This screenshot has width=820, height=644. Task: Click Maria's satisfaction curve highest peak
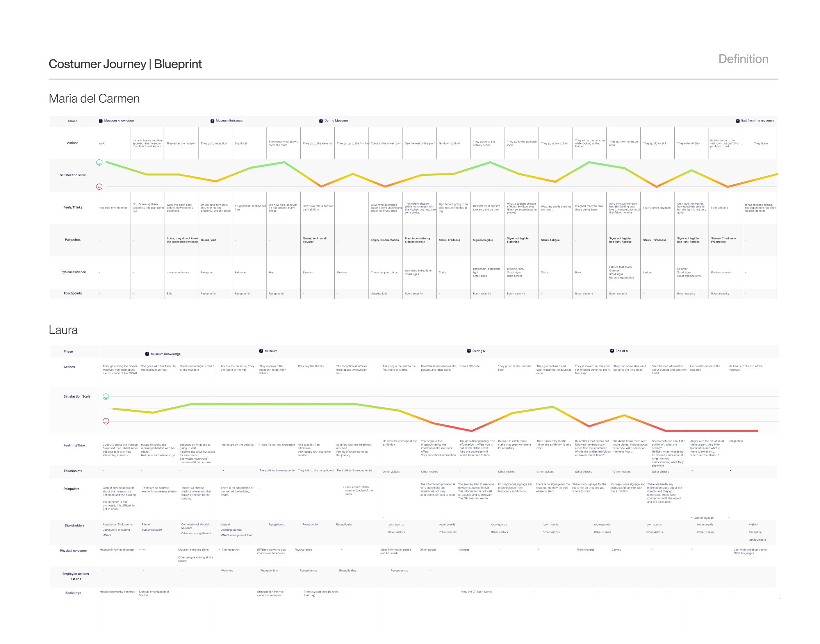(x=284, y=161)
